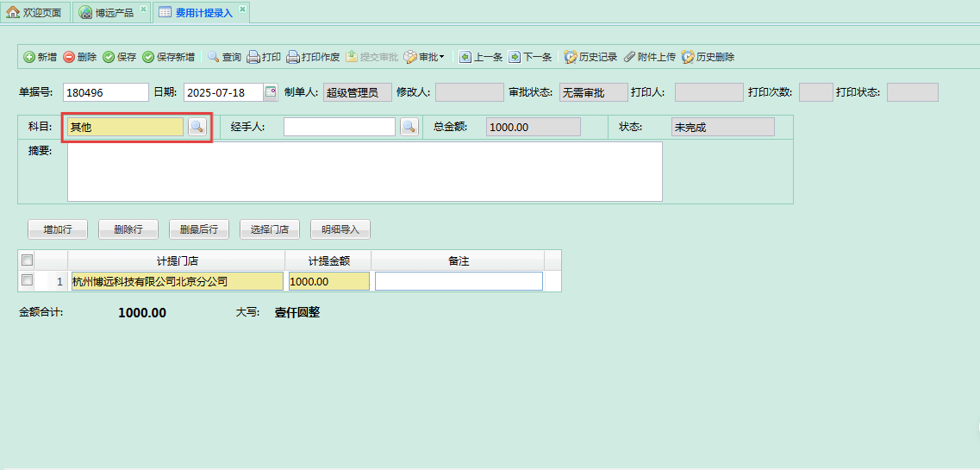Click the 壹仟圆整 uppercase amount text
980x470 pixels.
click(x=297, y=312)
